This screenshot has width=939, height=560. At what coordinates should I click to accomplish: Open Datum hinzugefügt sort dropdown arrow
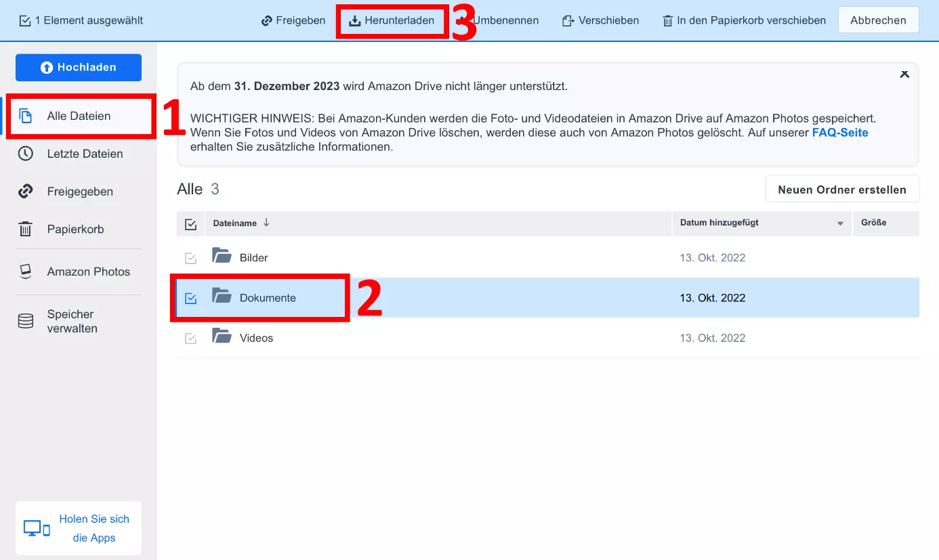840,223
